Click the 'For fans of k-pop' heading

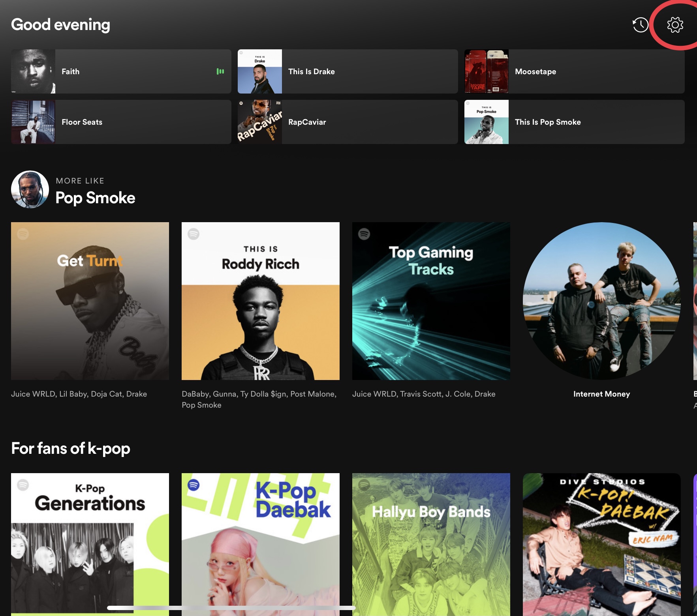coord(71,448)
